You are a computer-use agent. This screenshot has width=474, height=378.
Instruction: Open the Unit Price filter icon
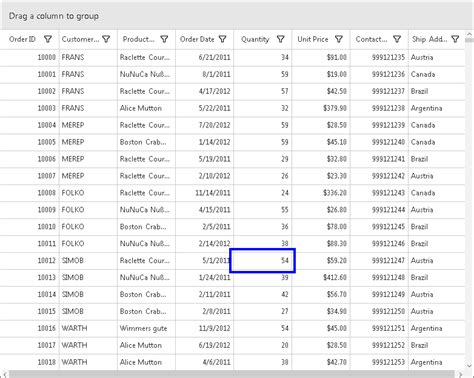(x=339, y=39)
